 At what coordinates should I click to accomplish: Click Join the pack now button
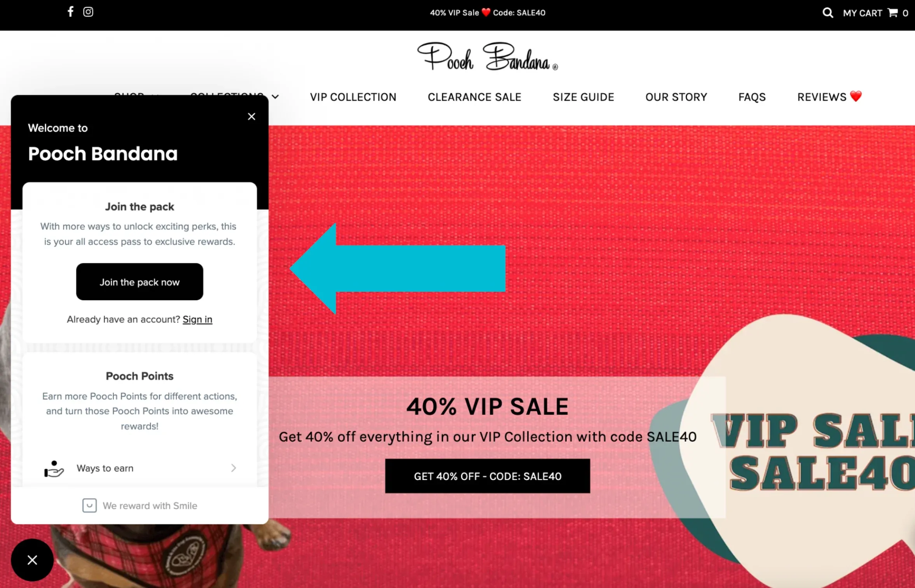(x=140, y=282)
